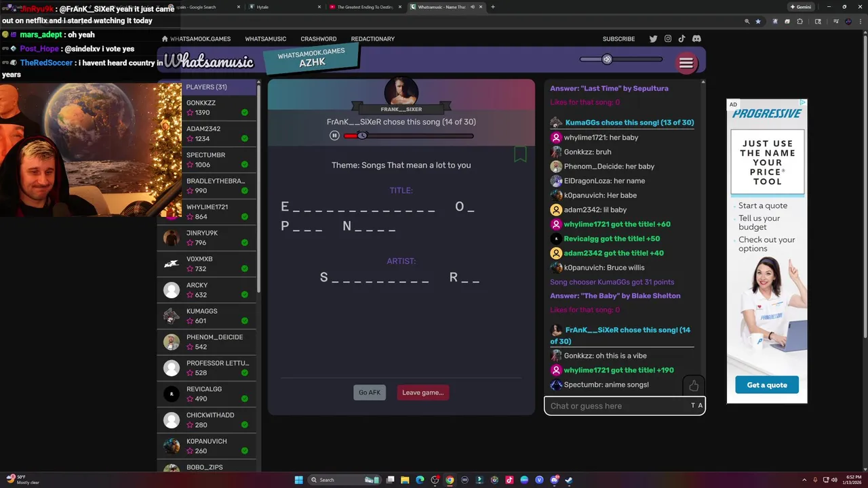Viewport: 868px width, 488px height.
Task: Open the REDACTIONARY nav item
Action: click(x=372, y=39)
